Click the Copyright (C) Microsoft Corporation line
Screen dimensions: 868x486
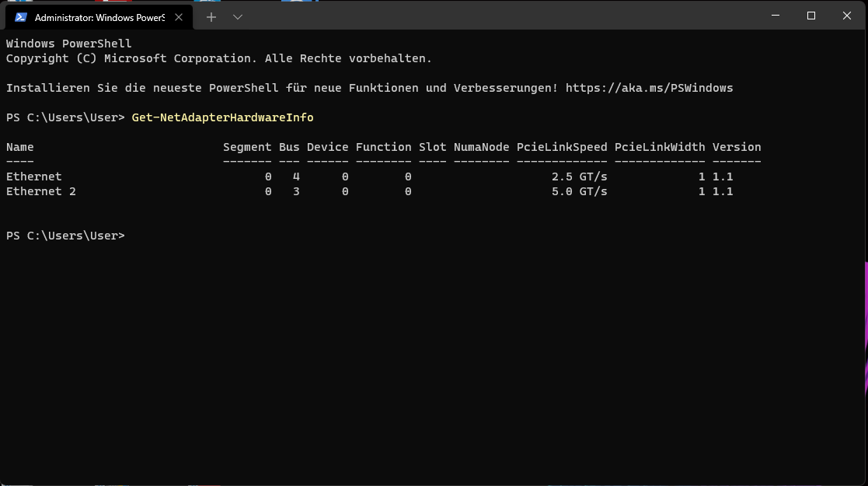pyautogui.click(x=218, y=58)
